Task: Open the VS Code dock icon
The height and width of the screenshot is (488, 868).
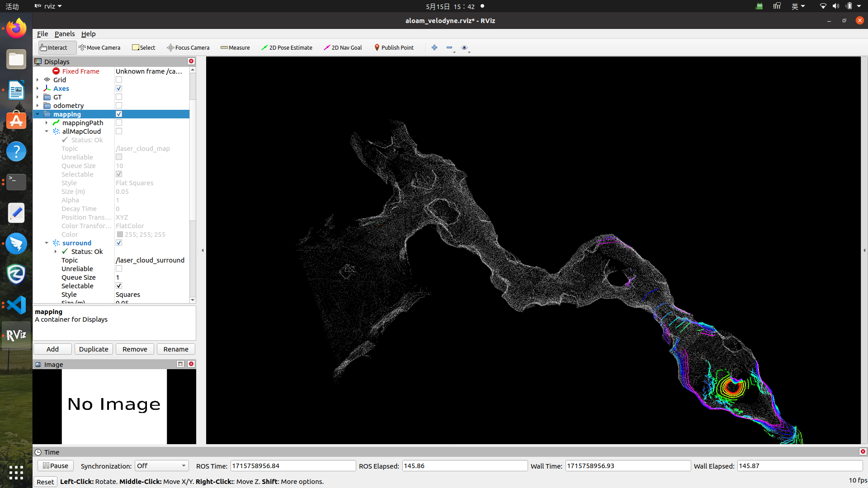Action: pos(16,305)
